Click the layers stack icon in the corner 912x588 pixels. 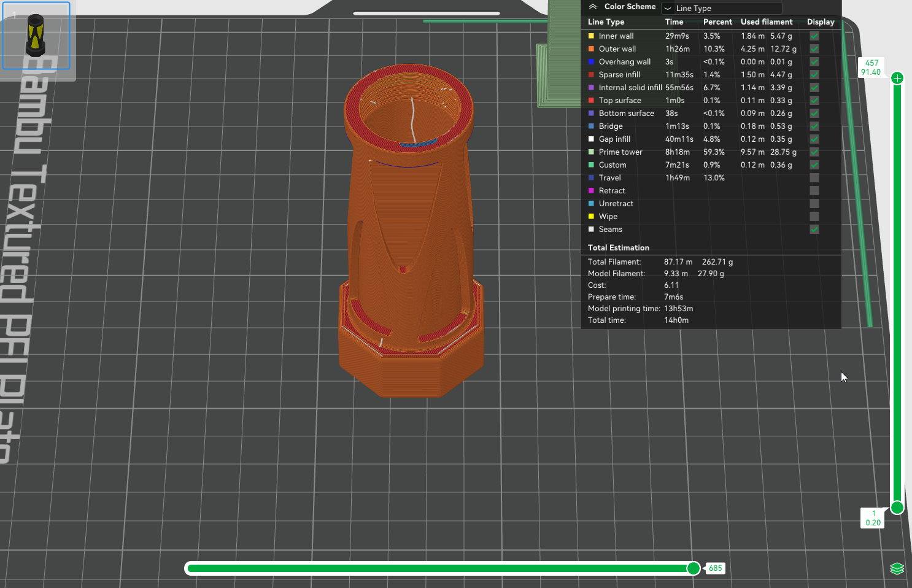click(897, 568)
